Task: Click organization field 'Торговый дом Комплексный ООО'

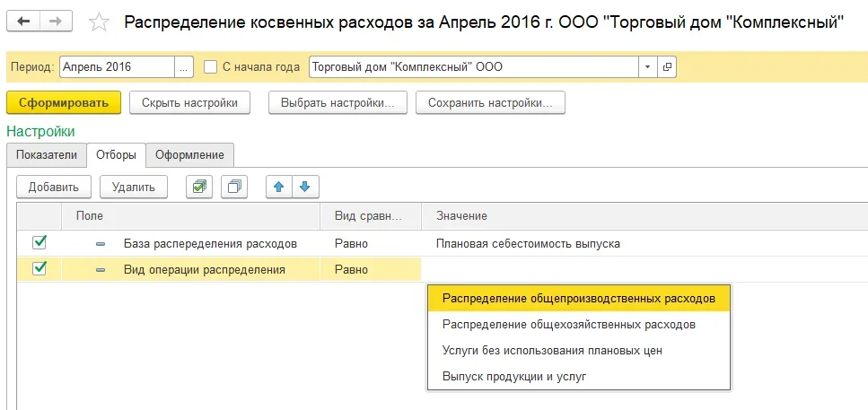Action: pos(474,67)
